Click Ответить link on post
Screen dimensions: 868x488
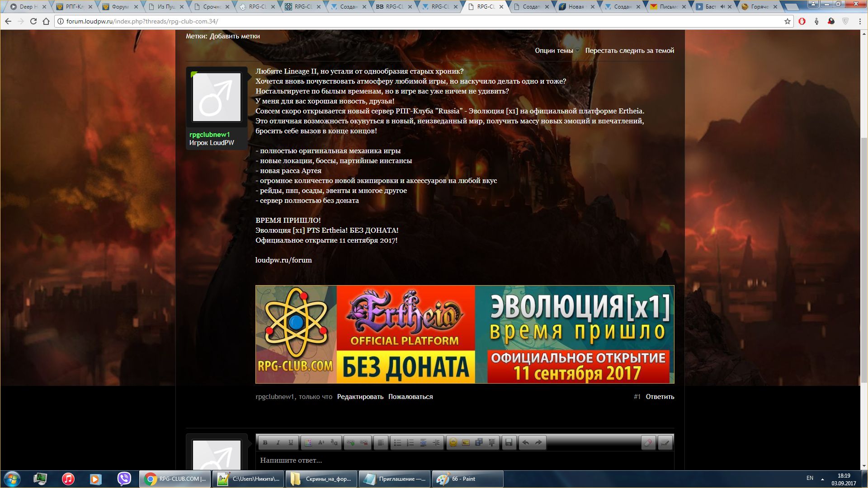tap(660, 397)
